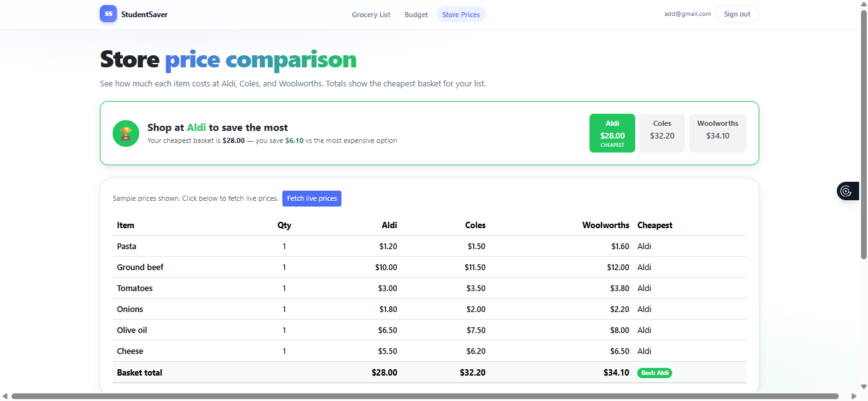Click Tomatoes' Woolworths price $3.80

click(620, 289)
